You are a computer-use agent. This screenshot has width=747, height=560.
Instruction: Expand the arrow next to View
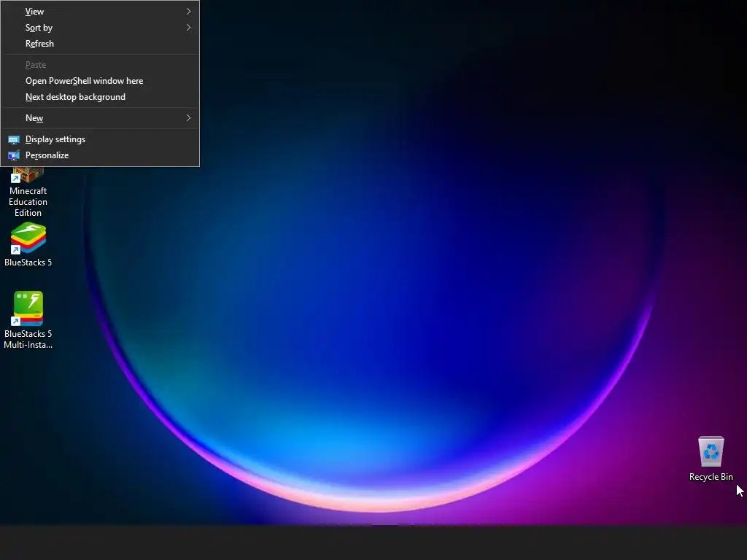click(189, 12)
